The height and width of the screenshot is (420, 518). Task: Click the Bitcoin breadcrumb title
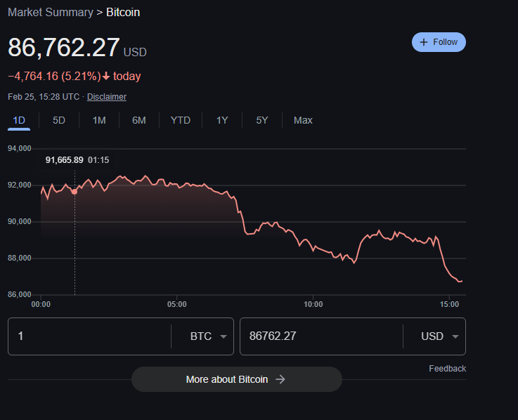pyautogui.click(x=123, y=12)
